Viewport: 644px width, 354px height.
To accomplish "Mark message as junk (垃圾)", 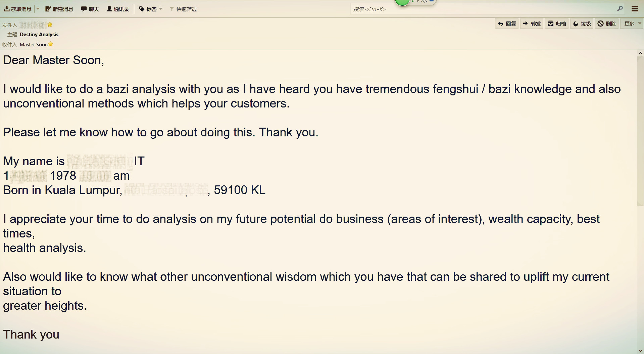I will tap(582, 24).
